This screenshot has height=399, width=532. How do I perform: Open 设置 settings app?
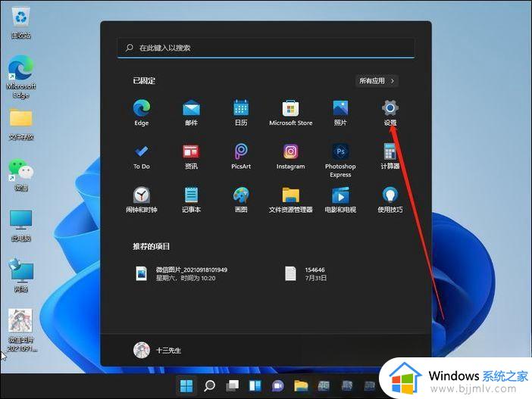coord(390,113)
